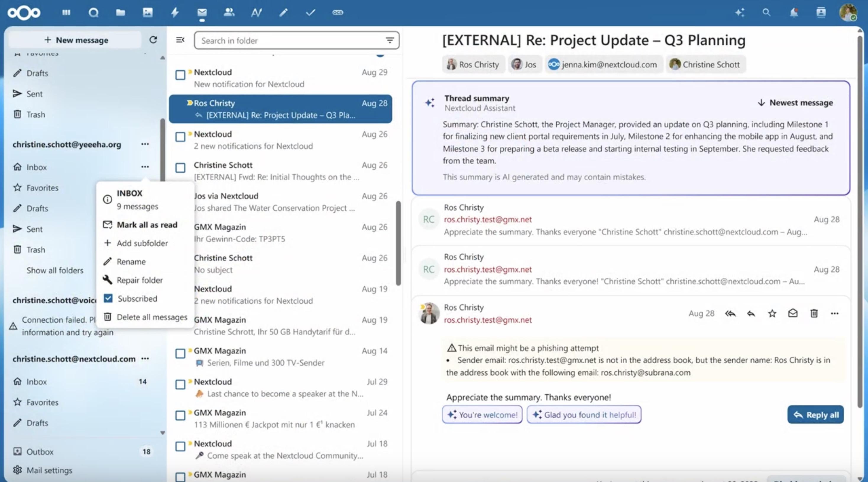This screenshot has width=868, height=482.
Task: Open christine.schott@yeeeha.org account actions menu
Action: 145,144
